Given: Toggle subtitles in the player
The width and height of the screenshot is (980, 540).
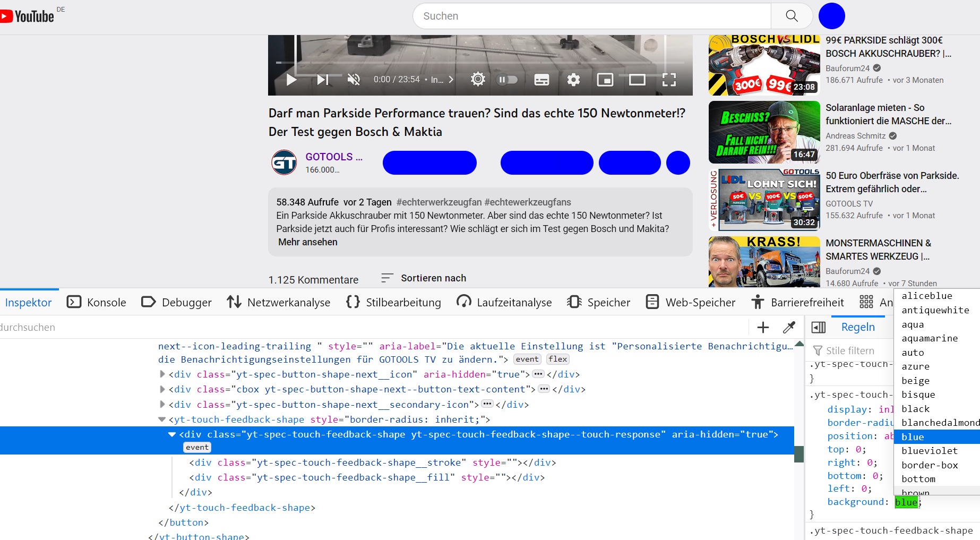Looking at the screenshot, I should tap(541, 80).
